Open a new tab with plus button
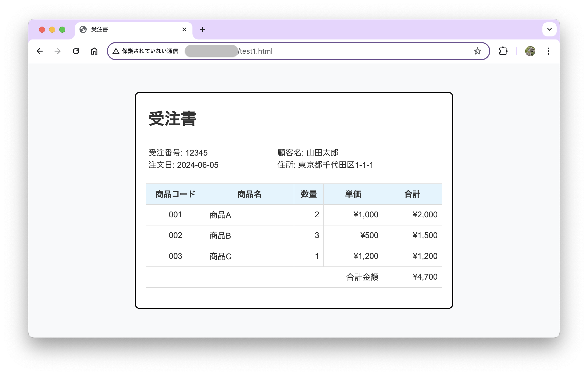This screenshot has width=588, height=375. [x=202, y=29]
